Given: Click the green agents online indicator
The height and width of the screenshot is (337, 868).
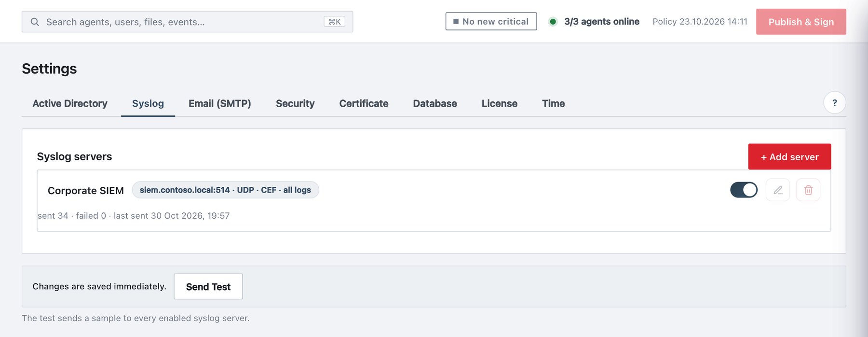Looking at the screenshot, I should (x=553, y=21).
